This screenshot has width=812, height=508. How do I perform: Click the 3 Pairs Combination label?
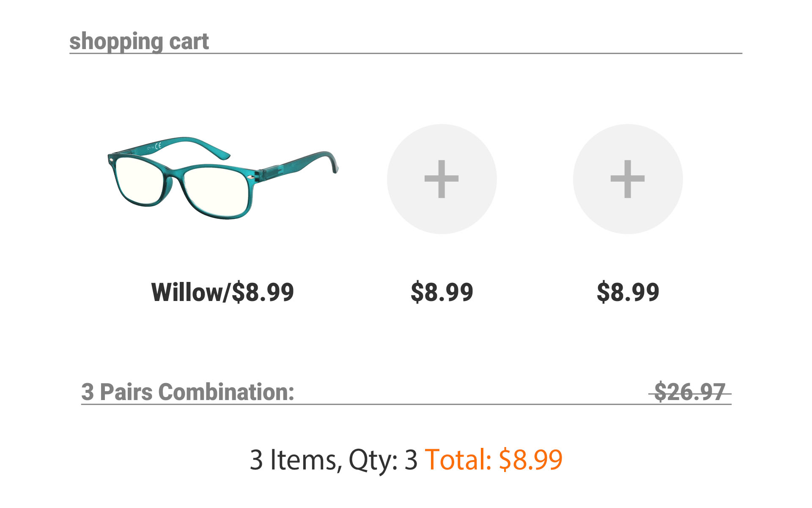click(187, 392)
